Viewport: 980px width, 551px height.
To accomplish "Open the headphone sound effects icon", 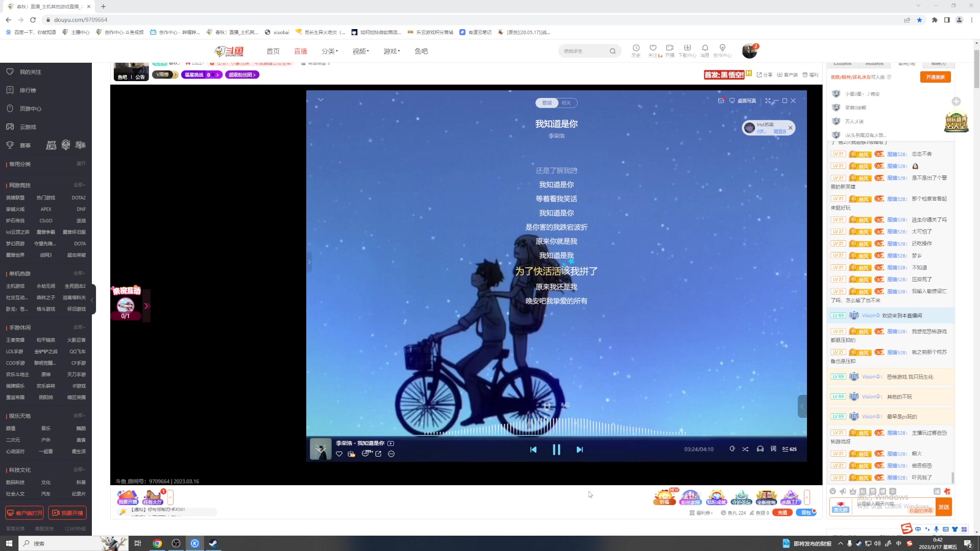I will 760,449.
